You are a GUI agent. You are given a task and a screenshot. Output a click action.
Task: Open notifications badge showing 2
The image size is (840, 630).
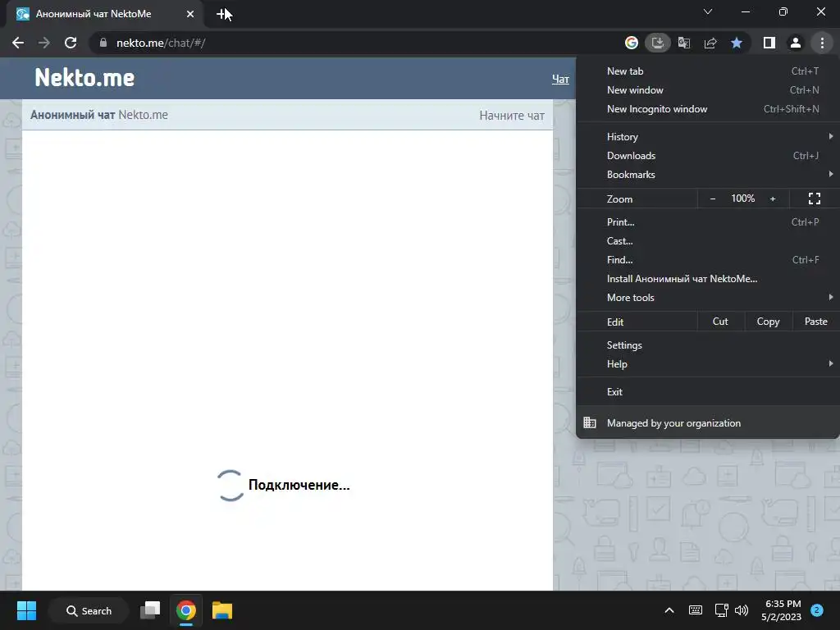pyautogui.click(x=816, y=610)
